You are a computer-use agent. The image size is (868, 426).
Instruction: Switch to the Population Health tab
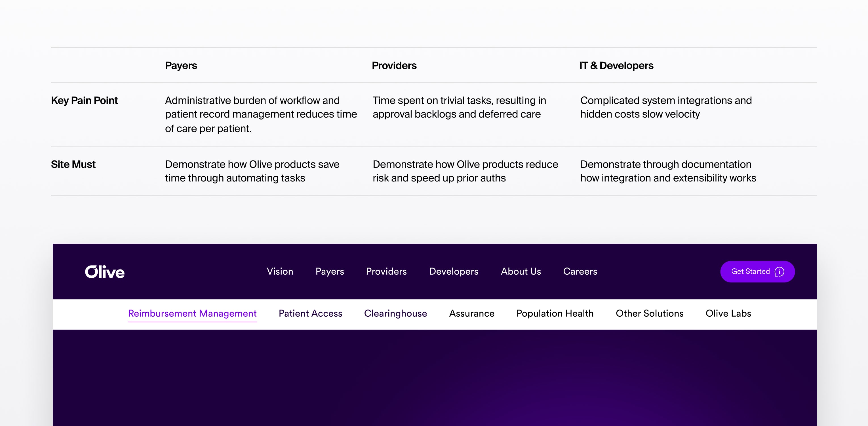pos(555,313)
